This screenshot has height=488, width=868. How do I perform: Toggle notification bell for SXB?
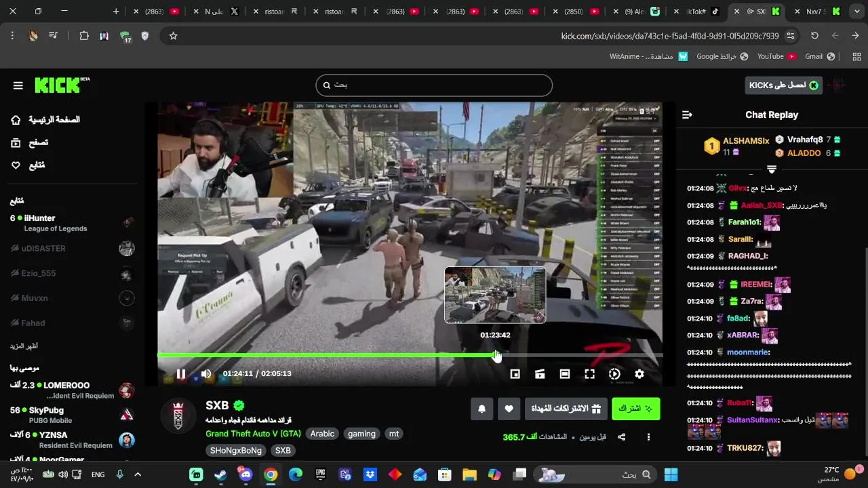[481, 409]
